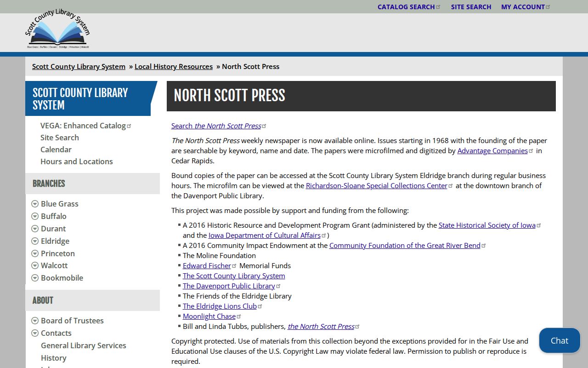The image size is (588, 368).
Task: Select the Walcott branch link
Action: tap(54, 265)
